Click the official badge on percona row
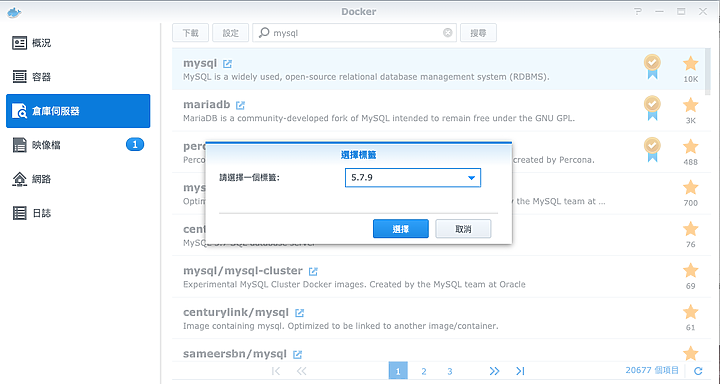Image resolution: width=720 pixels, height=384 pixels. pyautogui.click(x=652, y=150)
